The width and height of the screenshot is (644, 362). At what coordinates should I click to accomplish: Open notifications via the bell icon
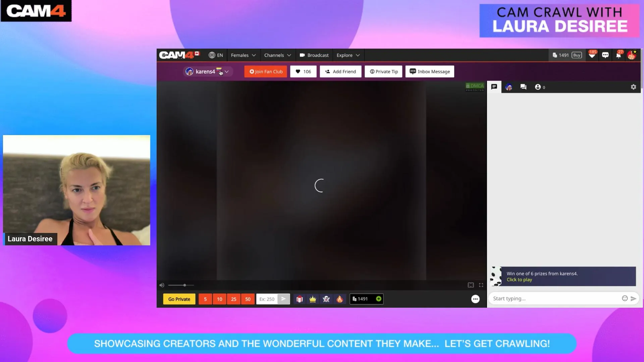(x=619, y=55)
